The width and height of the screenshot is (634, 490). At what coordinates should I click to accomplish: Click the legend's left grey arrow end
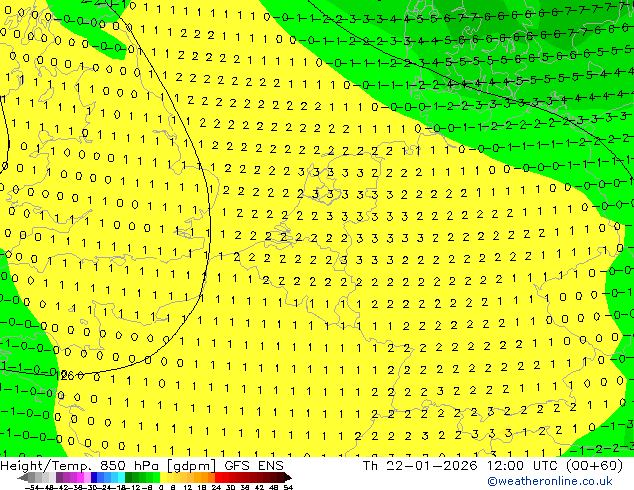tap(23, 478)
